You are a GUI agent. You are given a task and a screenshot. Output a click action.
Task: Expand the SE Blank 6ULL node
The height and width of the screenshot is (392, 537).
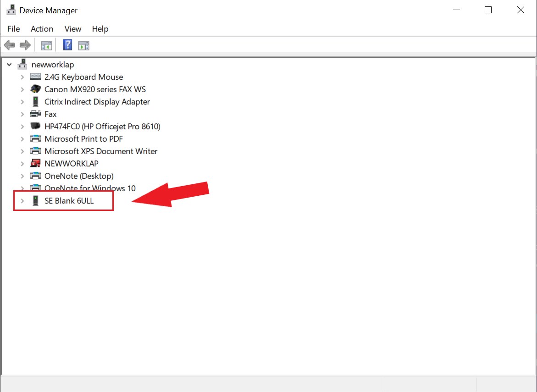coord(22,201)
